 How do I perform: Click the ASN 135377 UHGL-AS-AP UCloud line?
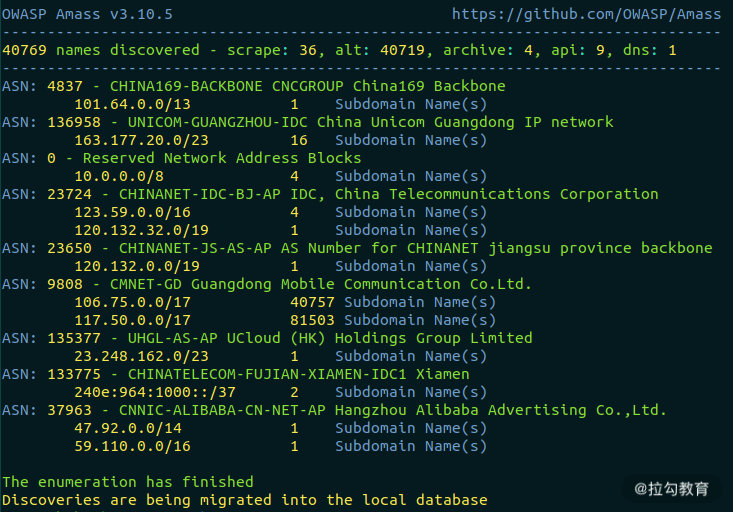click(x=267, y=338)
